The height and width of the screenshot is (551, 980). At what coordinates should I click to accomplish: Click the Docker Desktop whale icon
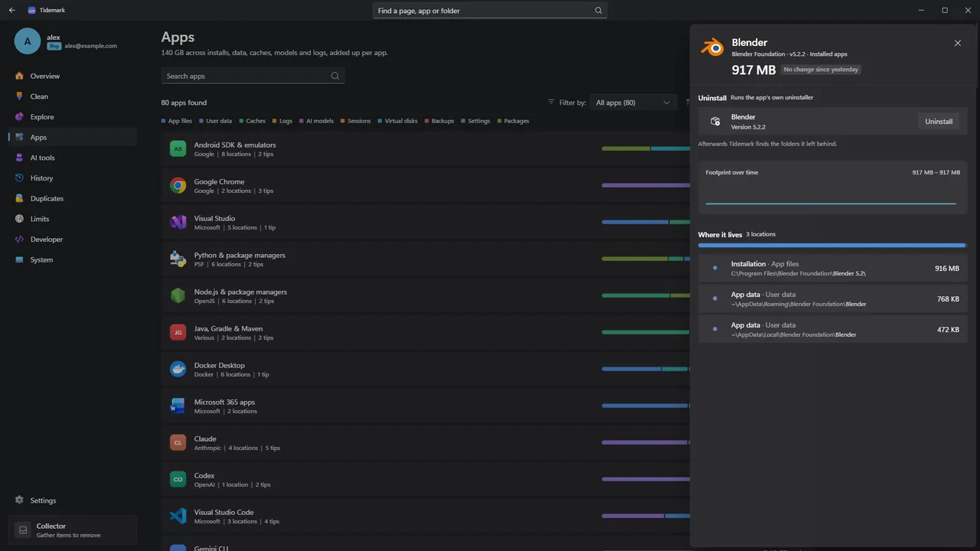point(178,369)
